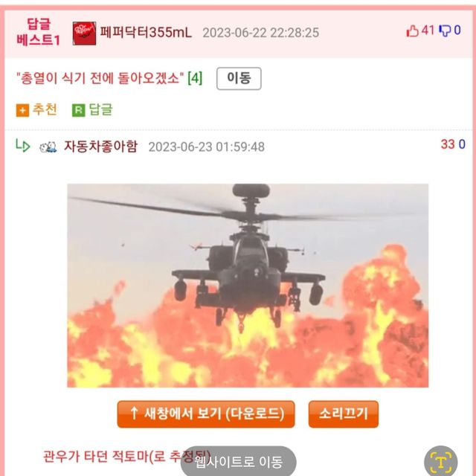Open the 페퍼닥터355mL profile avatar

click(84, 33)
